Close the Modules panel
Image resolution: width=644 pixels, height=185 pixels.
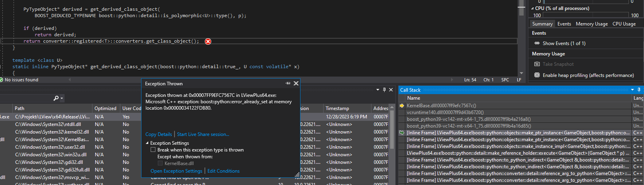(391, 90)
